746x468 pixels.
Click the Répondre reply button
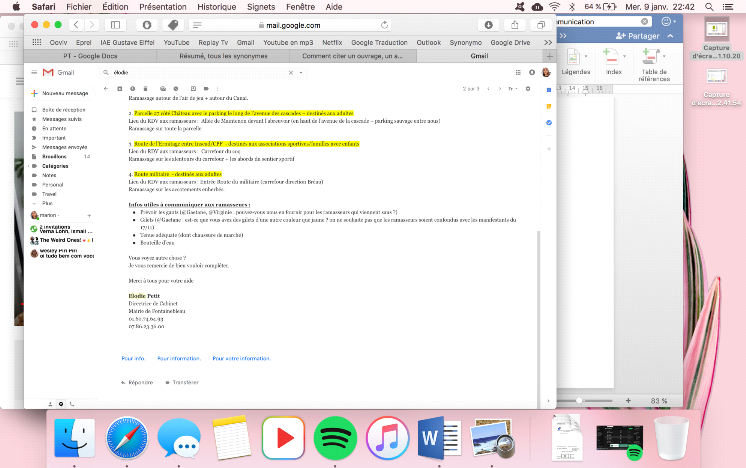click(137, 382)
